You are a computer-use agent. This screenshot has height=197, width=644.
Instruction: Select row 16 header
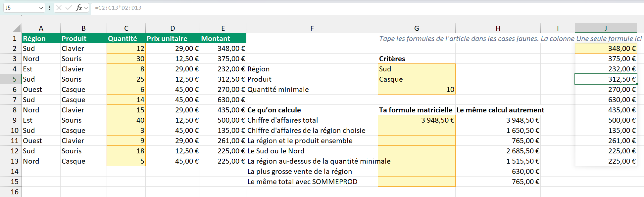11,192
